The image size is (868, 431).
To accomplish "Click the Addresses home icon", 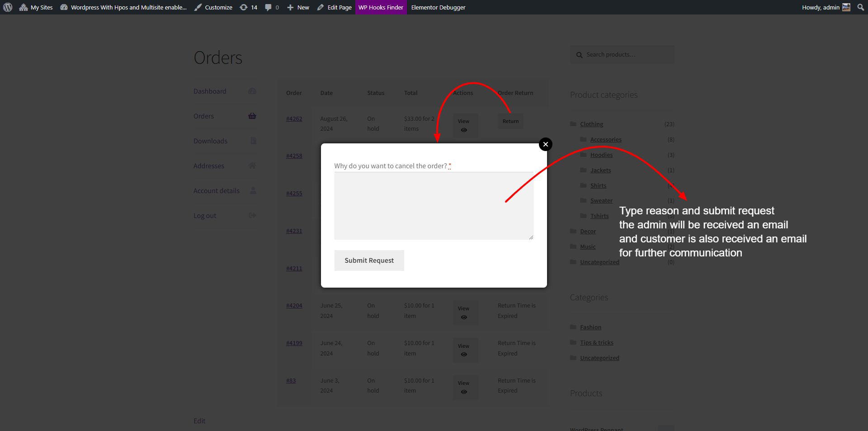I will point(252,166).
